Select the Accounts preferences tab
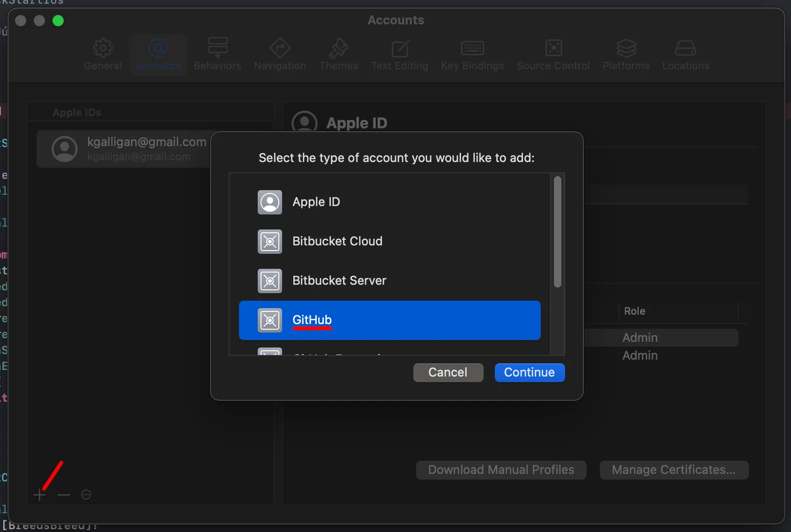The height and width of the screenshot is (532, 791). tap(158, 55)
